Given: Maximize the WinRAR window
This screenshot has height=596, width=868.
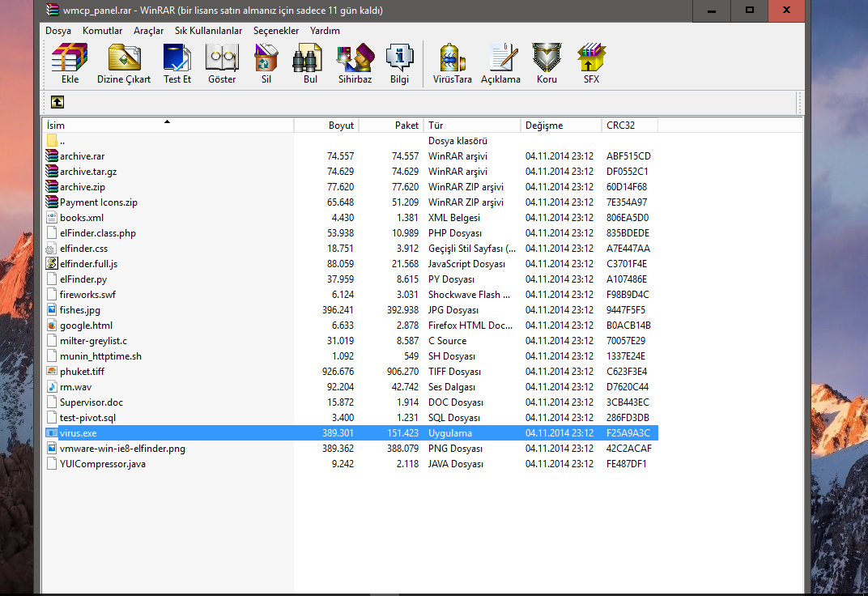Looking at the screenshot, I should 749,11.
